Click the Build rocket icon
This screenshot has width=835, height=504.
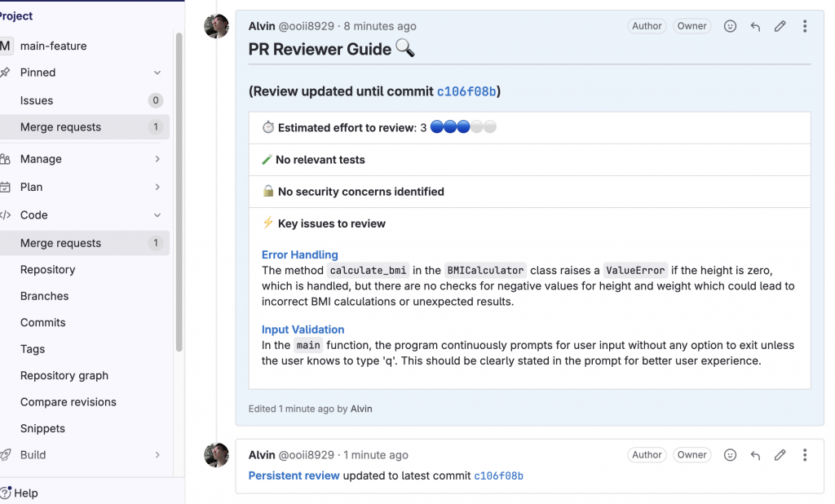pyautogui.click(x=6, y=455)
